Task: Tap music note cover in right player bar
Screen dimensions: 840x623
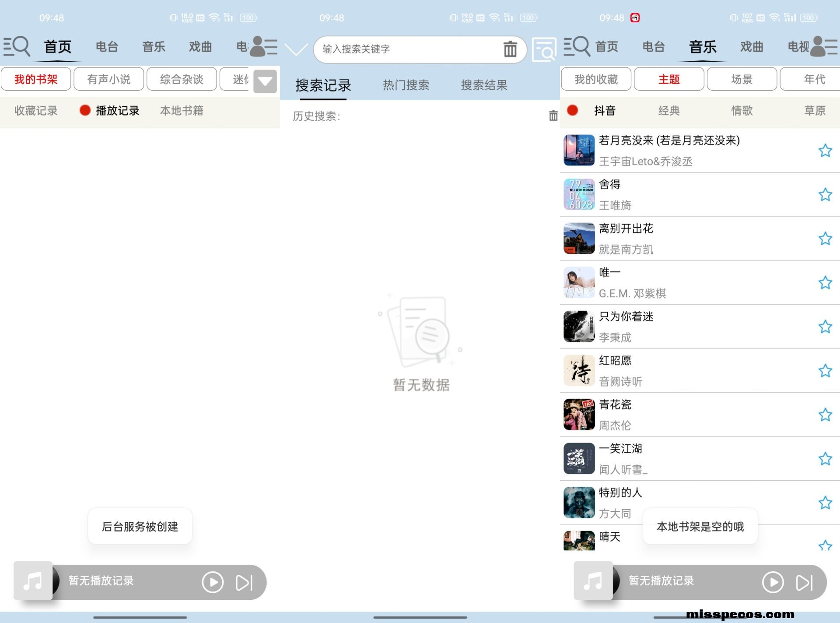Action: [593, 581]
